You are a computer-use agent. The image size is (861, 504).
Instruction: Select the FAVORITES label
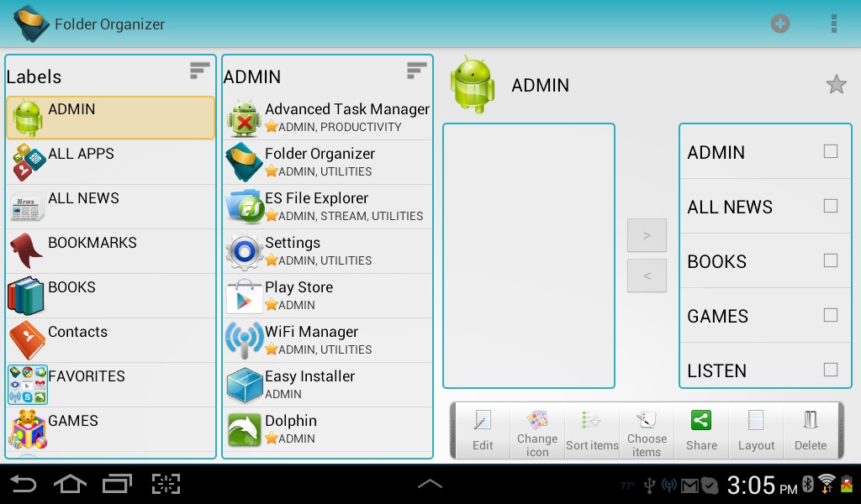click(110, 385)
